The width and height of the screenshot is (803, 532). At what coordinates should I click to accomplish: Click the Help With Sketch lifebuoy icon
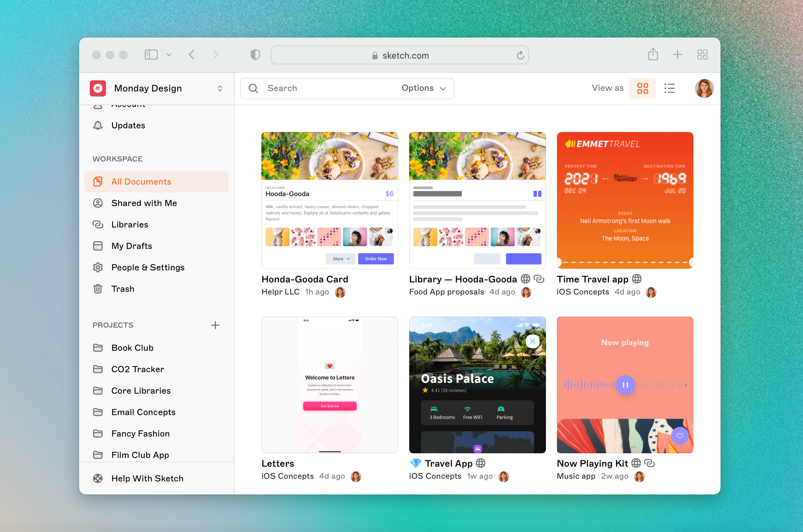98,478
